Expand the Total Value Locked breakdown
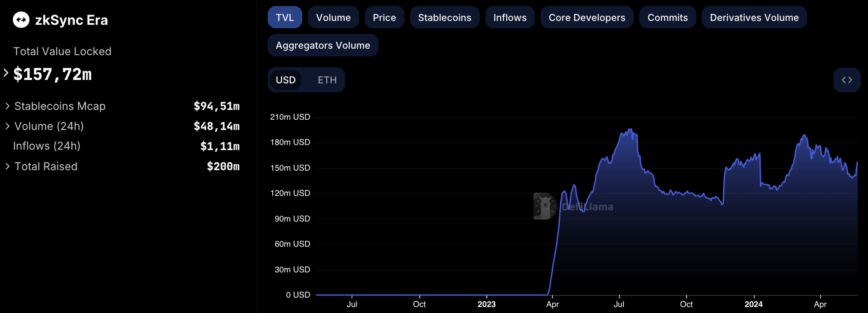The width and height of the screenshot is (868, 313). pos(6,73)
